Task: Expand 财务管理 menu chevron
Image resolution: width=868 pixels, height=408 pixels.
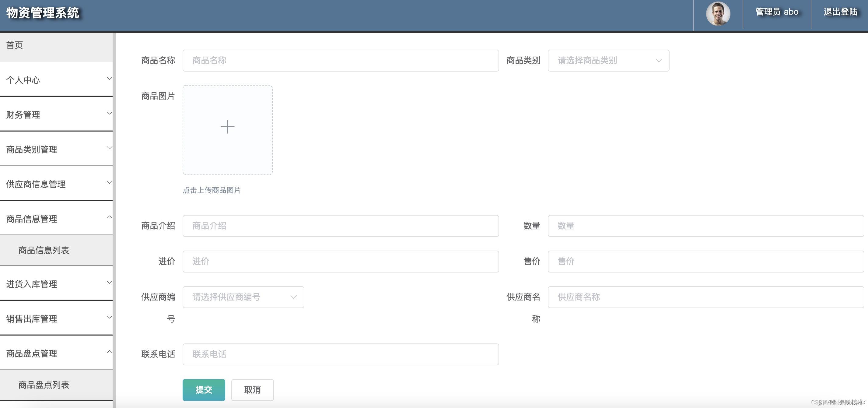Action: (109, 113)
